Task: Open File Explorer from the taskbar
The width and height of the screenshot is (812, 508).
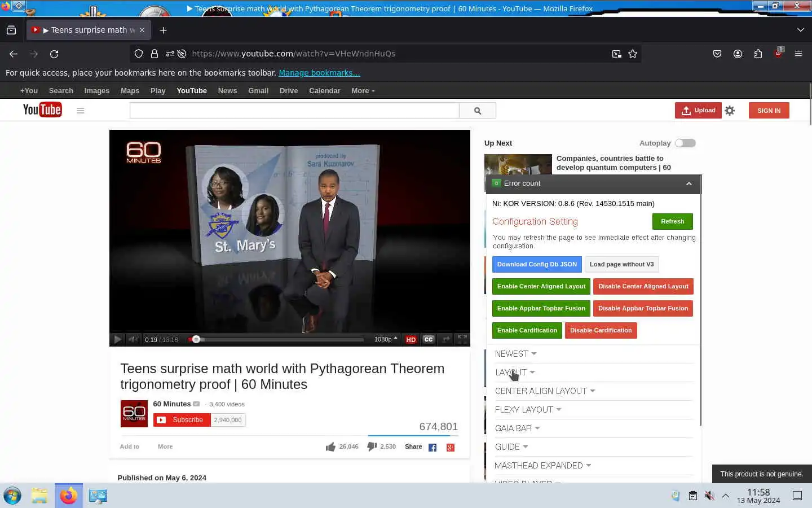Action: click(x=39, y=496)
